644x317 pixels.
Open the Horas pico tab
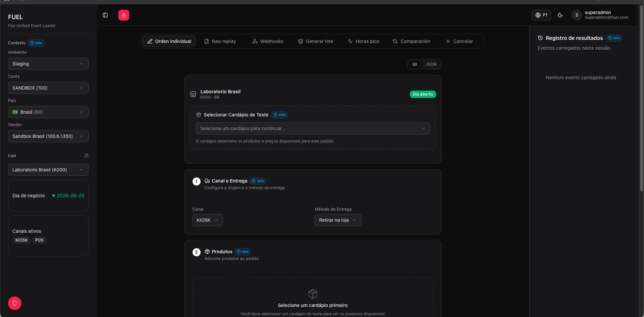click(x=364, y=41)
